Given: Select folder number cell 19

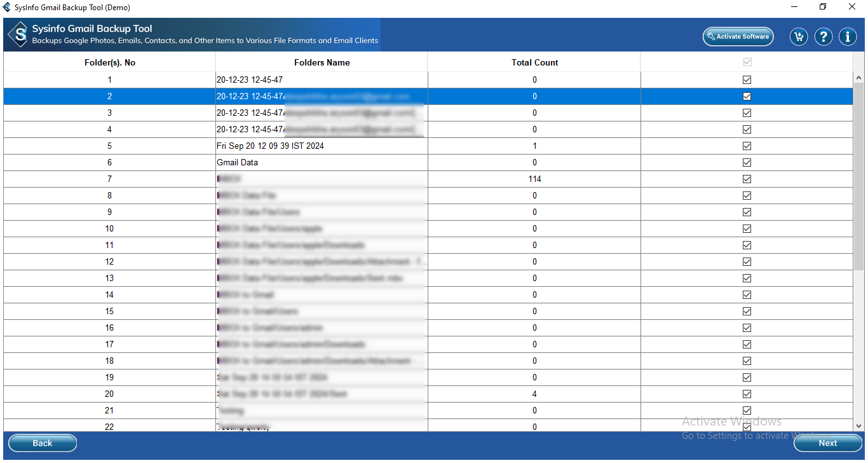Looking at the screenshot, I should 109,377.
